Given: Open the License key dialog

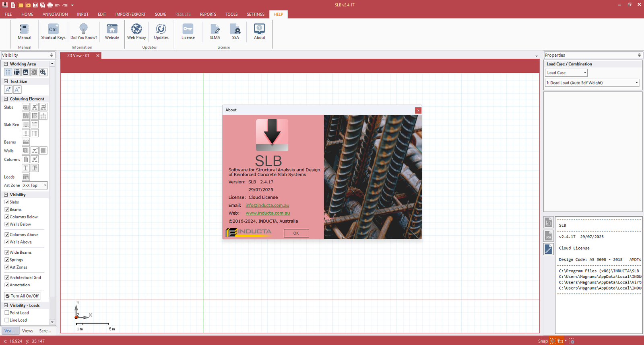Looking at the screenshot, I should [x=188, y=31].
